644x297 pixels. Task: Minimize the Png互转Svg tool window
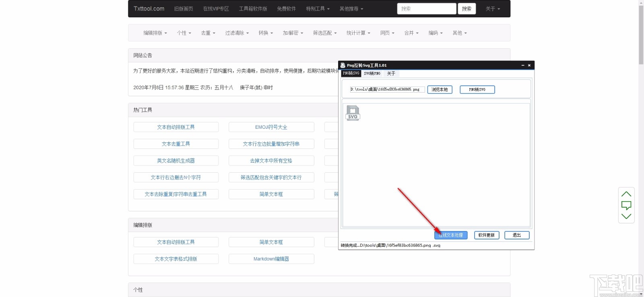coord(523,65)
